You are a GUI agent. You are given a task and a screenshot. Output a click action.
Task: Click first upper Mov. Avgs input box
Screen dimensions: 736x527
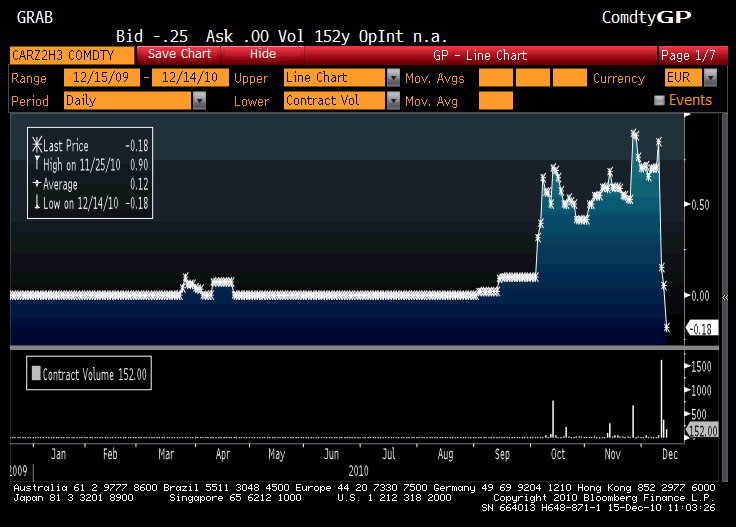point(496,78)
